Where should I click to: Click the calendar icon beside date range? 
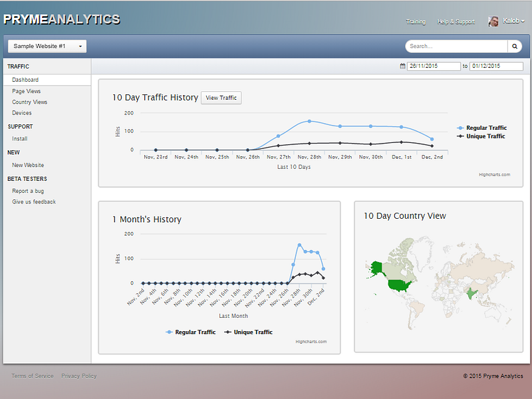(402, 66)
